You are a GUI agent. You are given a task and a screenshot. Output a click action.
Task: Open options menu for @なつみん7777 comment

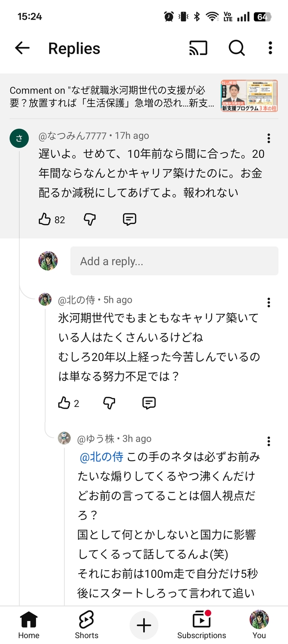point(269,138)
